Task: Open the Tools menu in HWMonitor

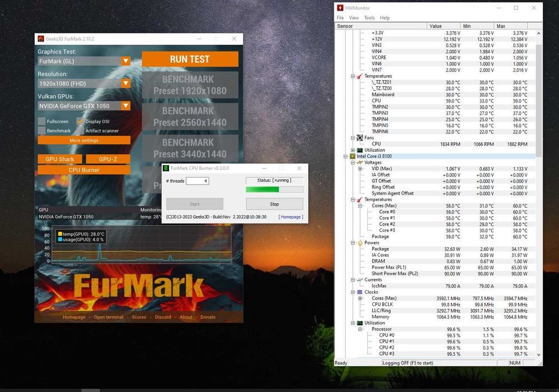Action: (x=369, y=18)
